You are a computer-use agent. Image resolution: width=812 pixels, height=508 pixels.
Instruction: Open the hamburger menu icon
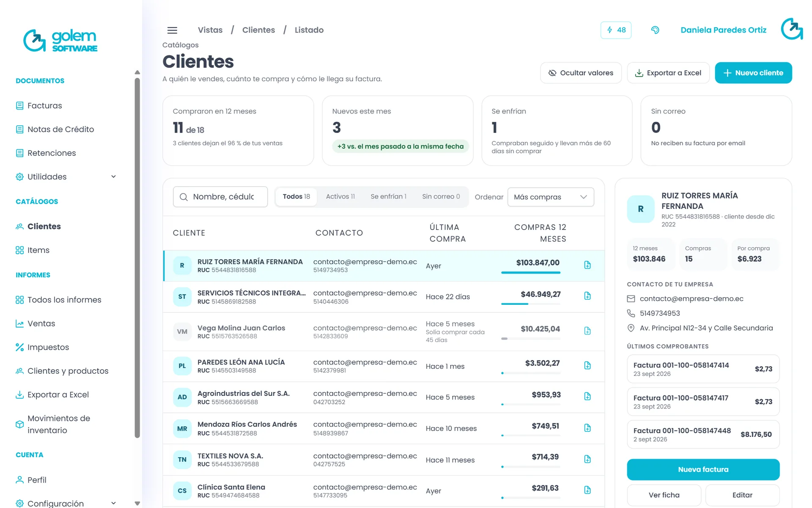click(x=172, y=30)
